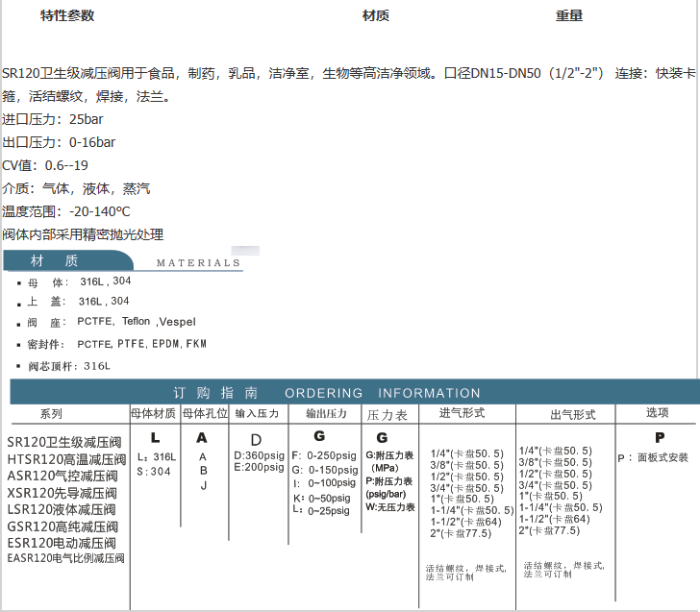Click the ORDERING INFORMATION banner text
This screenshot has height=612, width=700.
[x=383, y=393]
